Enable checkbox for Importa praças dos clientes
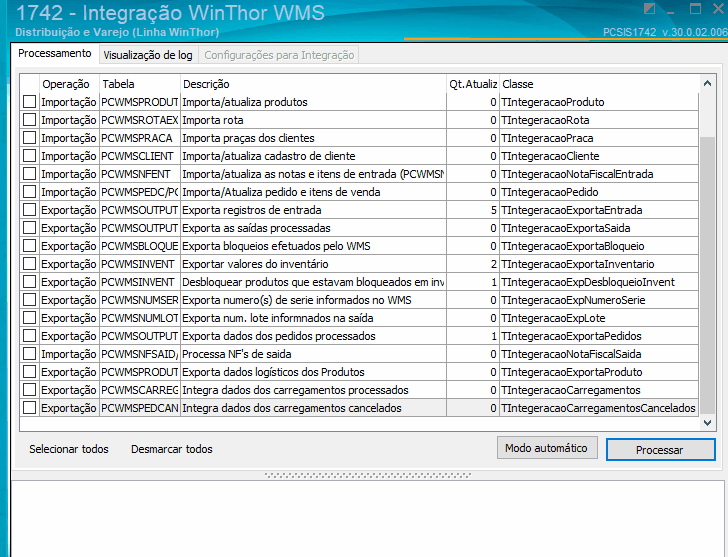 (30, 138)
